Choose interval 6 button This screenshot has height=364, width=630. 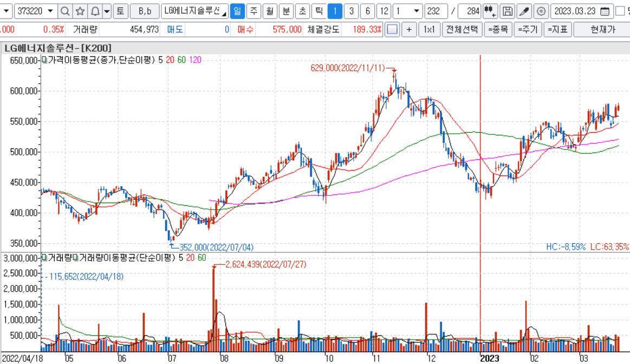[x=368, y=11]
